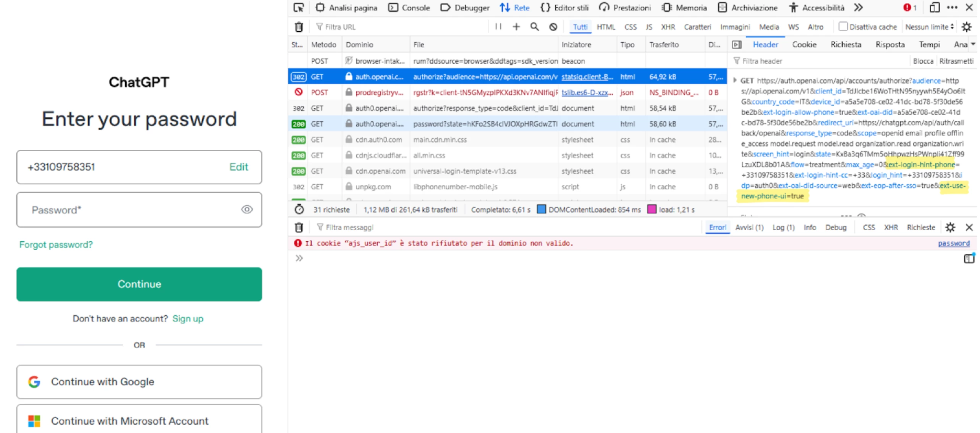Open console settings gear icon

950,228
